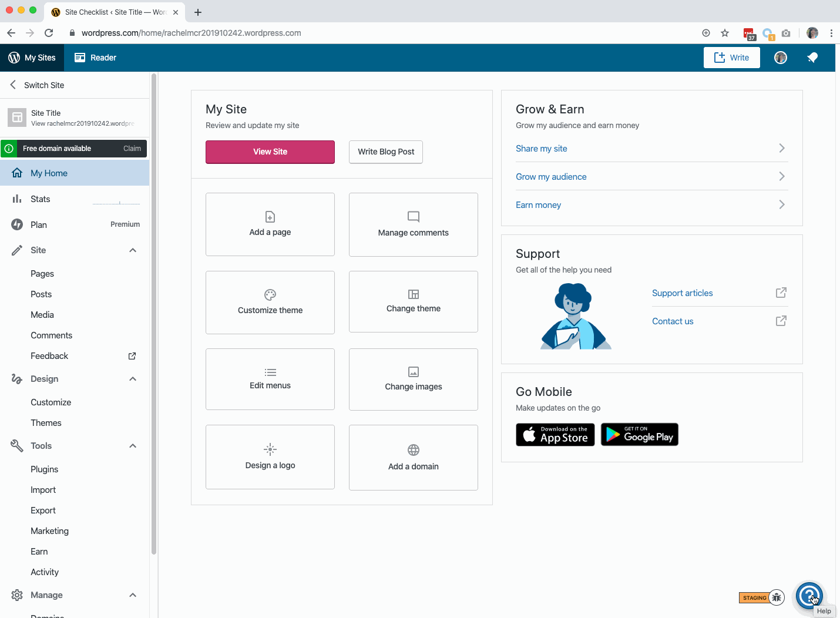Click the camera extension icon in Chrome
This screenshot has width=840, height=618.
point(786,33)
